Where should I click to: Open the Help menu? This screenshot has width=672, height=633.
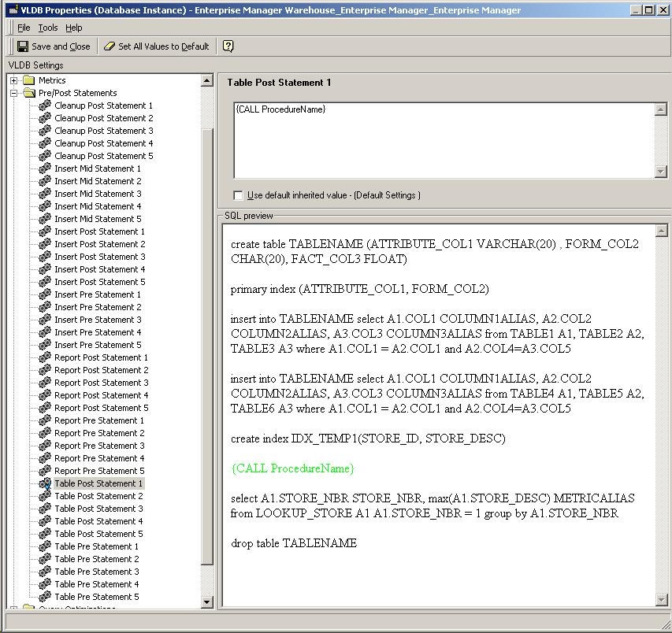73,28
